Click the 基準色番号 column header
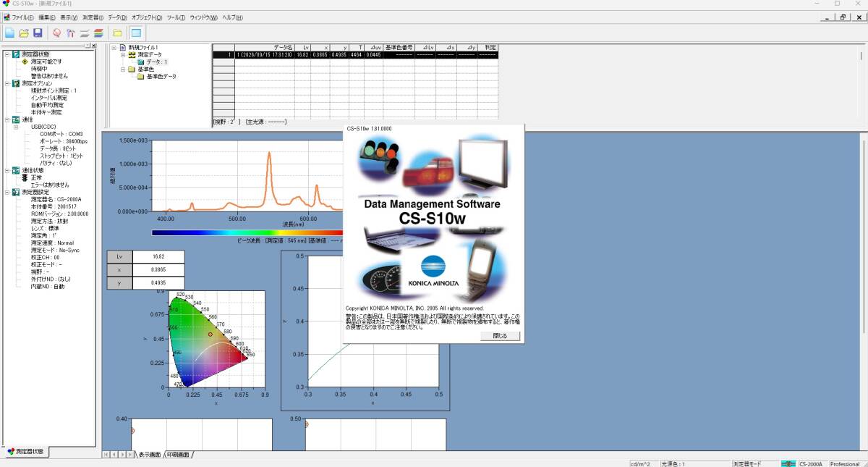 399,47
